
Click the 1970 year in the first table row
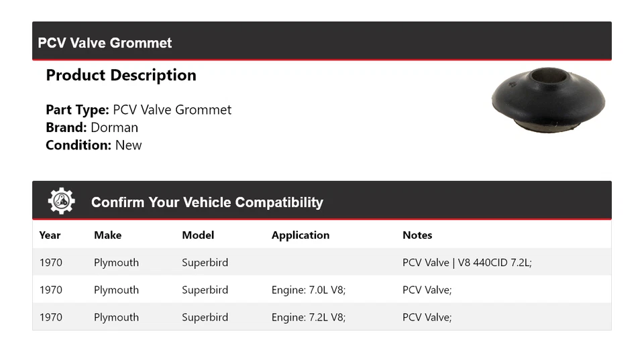(51, 263)
